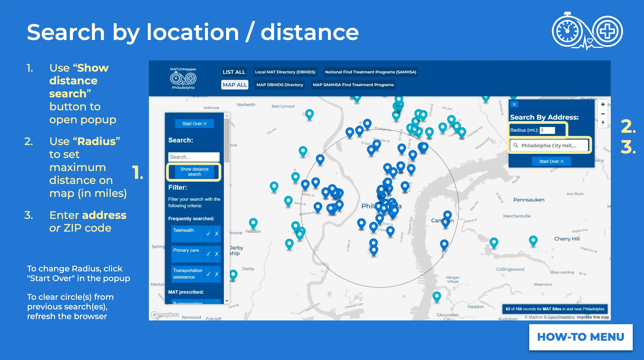Open the OpenStreetMap attribution link
The height and width of the screenshot is (360, 644).
pyautogui.click(x=559, y=317)
